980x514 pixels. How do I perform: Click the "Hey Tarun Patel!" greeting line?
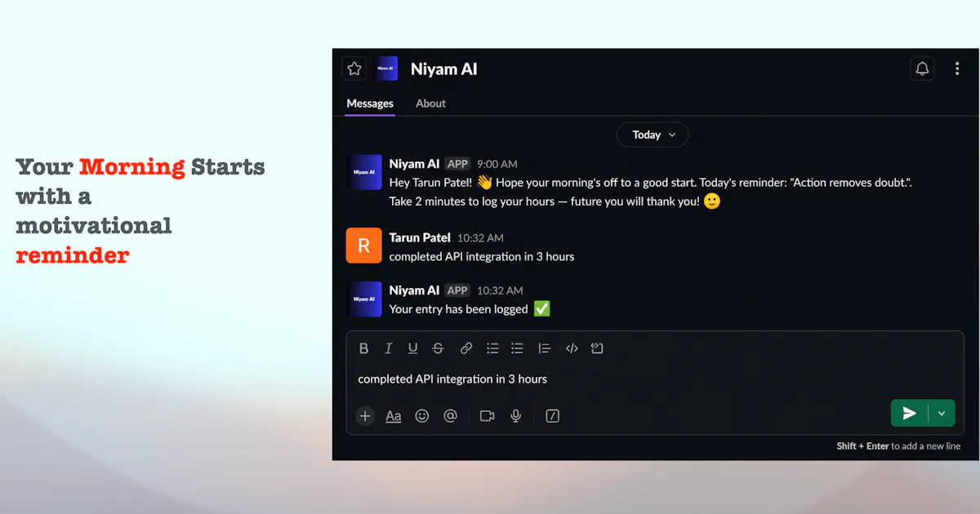tap(651, 183)
